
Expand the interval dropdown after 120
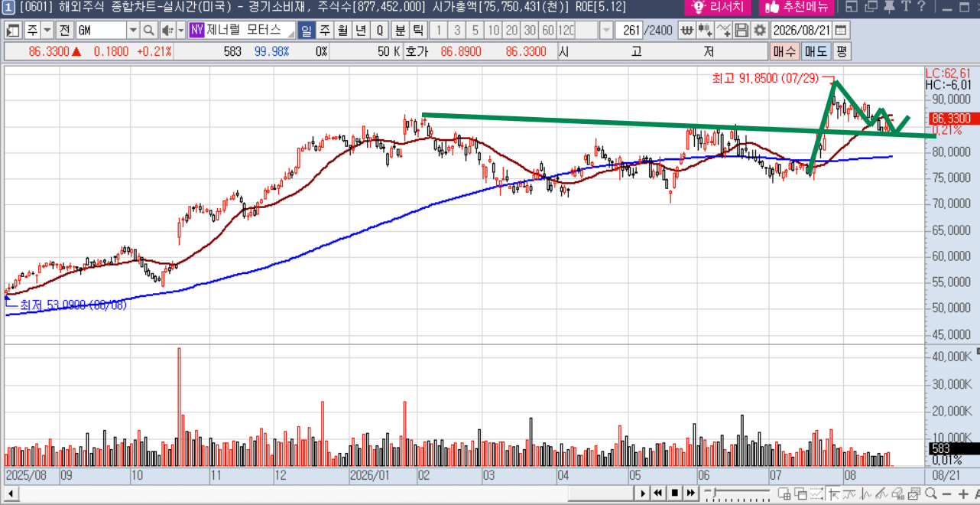[x=606, y=31]
